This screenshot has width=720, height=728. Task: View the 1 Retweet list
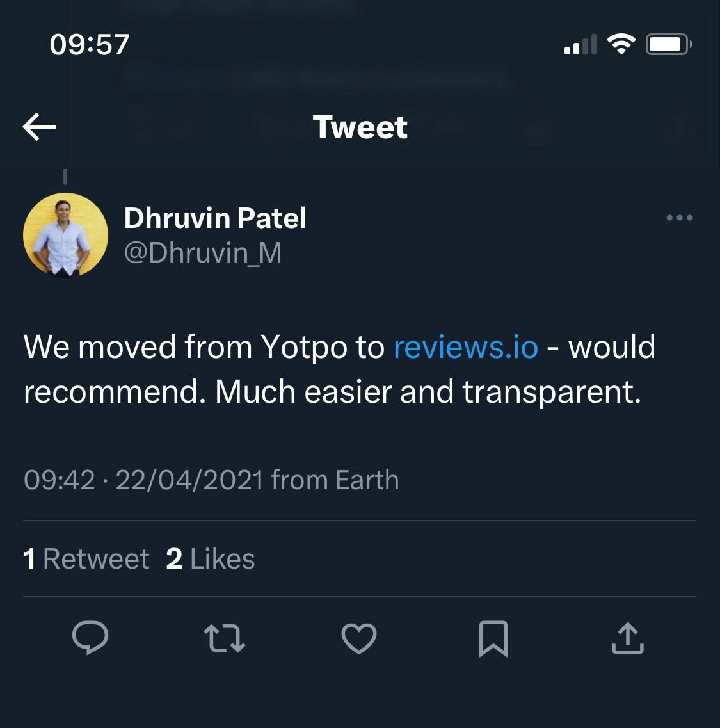coord(86,559)
